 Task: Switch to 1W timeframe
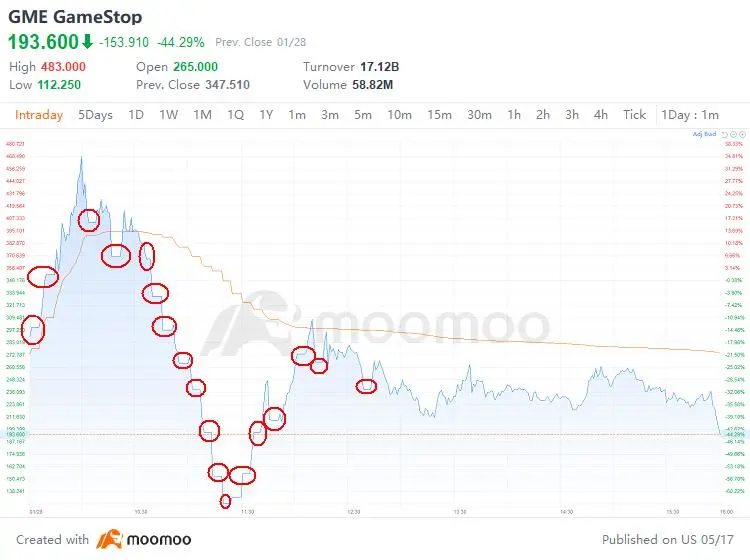pyautogui.click(x=168, y=115)
